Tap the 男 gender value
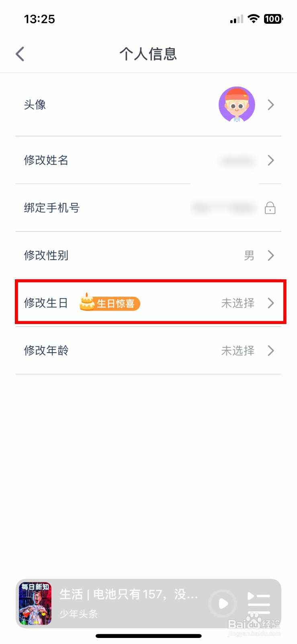 click(x=249, y=256)
